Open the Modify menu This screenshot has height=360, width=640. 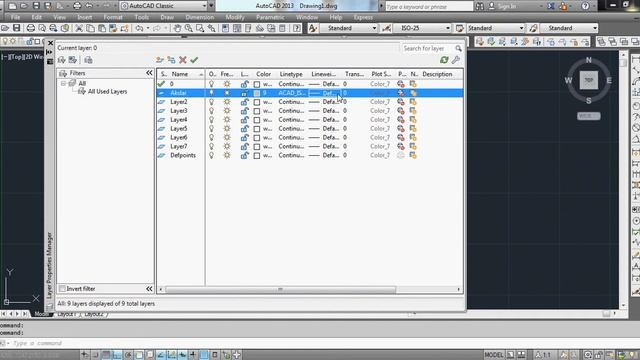tap(235, 18)
